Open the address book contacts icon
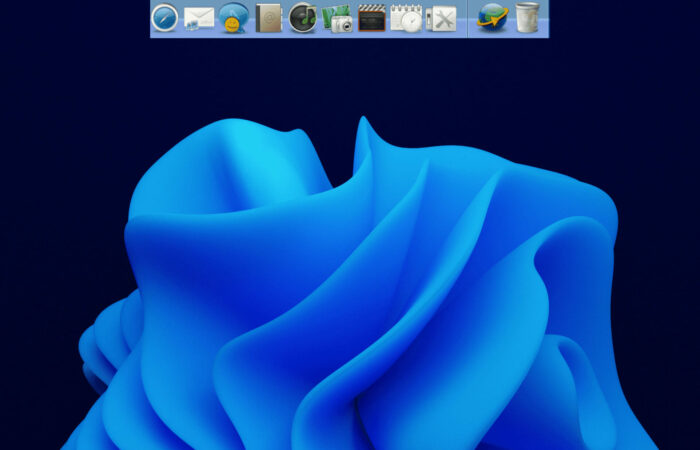700x450 pixels. pos(269,18)
